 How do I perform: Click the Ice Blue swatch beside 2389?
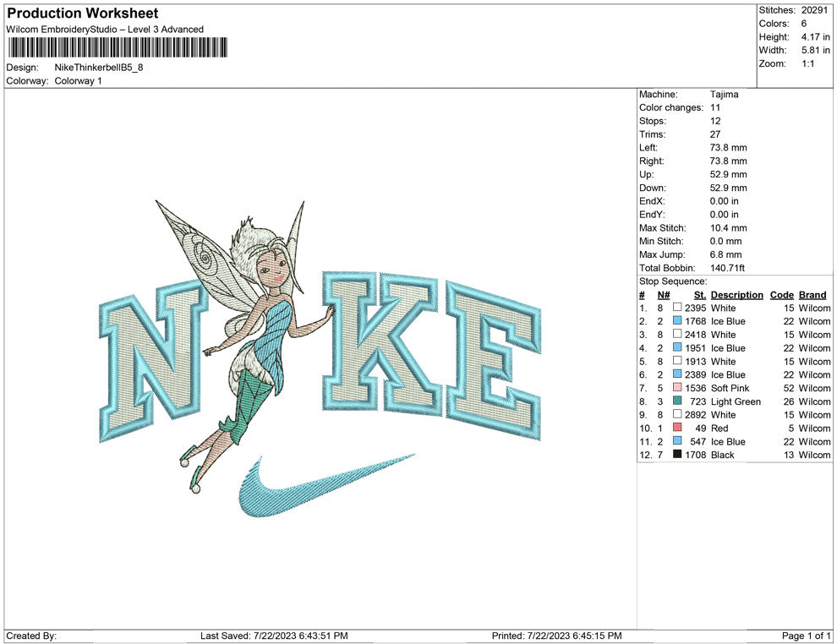coord(677,374)
